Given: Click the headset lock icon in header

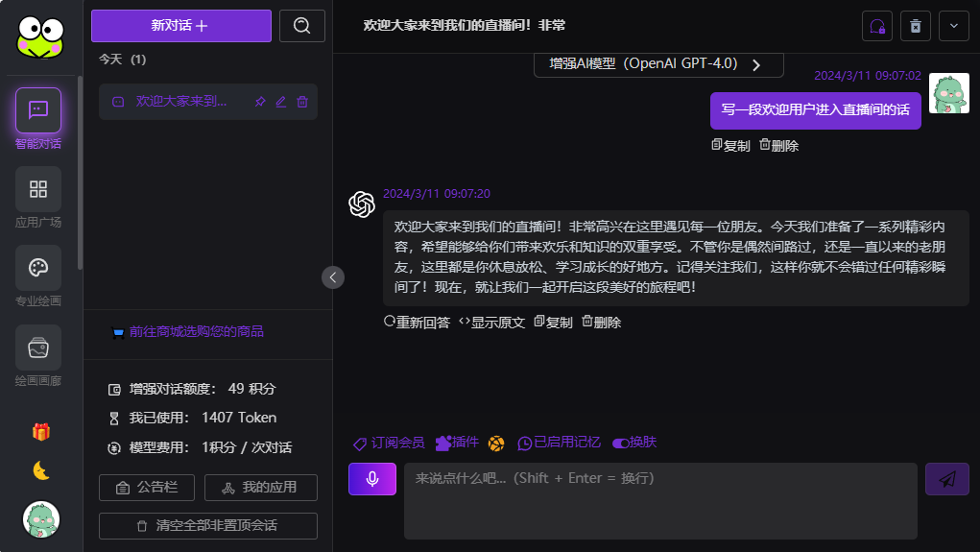Looking at the screenshot, I should tap(877, 26).
